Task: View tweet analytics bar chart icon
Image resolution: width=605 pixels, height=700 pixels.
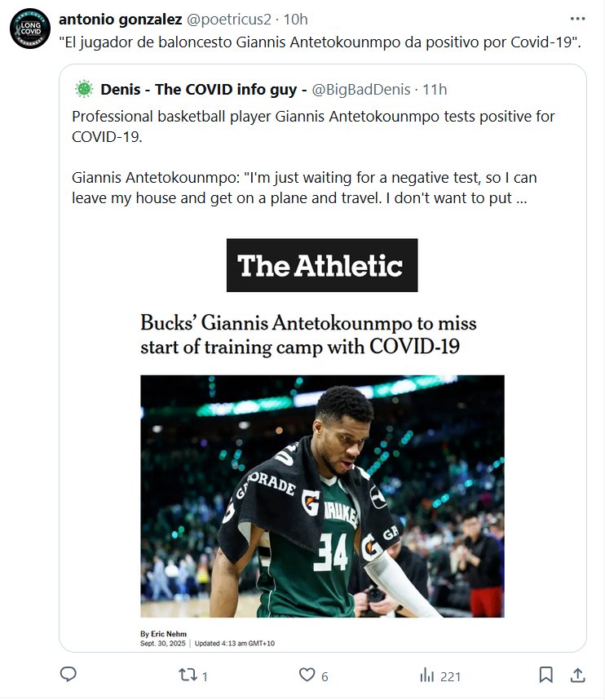Action: click(426, 675)
